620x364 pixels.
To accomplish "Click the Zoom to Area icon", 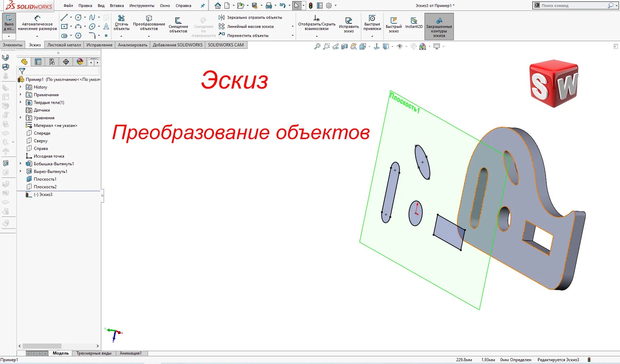I will pyautogui.click(x=326, y=46).
